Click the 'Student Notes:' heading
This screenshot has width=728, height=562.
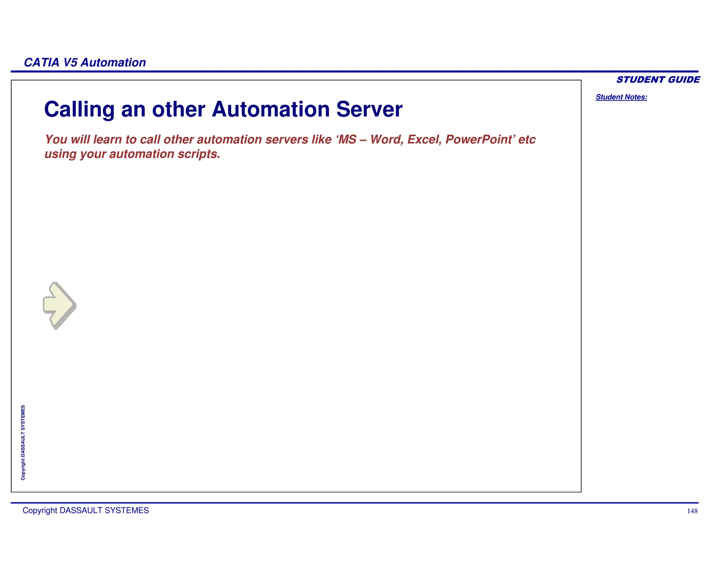tap(621, 97)
